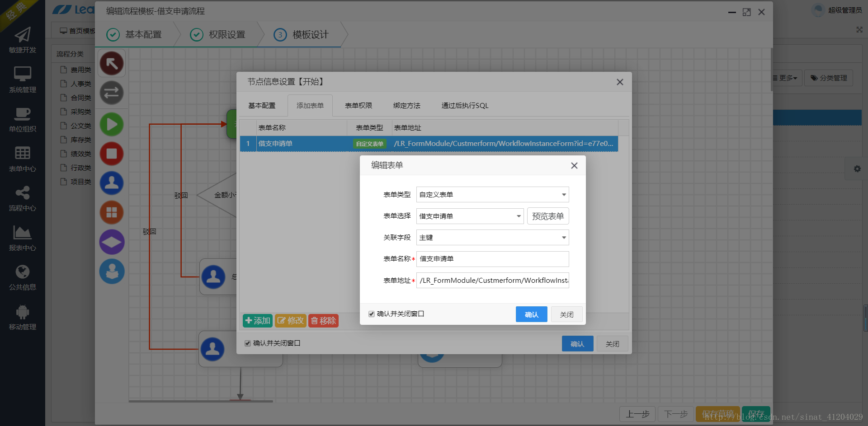868x426 pixels.
Task: Pick the red stop end node tool
Action: pos(112,154)
